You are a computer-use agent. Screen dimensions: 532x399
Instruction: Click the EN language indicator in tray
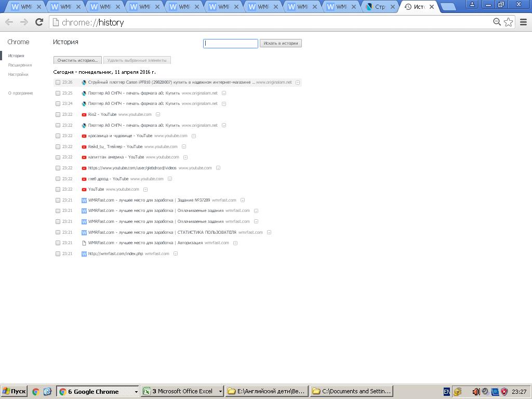tap(446, 392)
